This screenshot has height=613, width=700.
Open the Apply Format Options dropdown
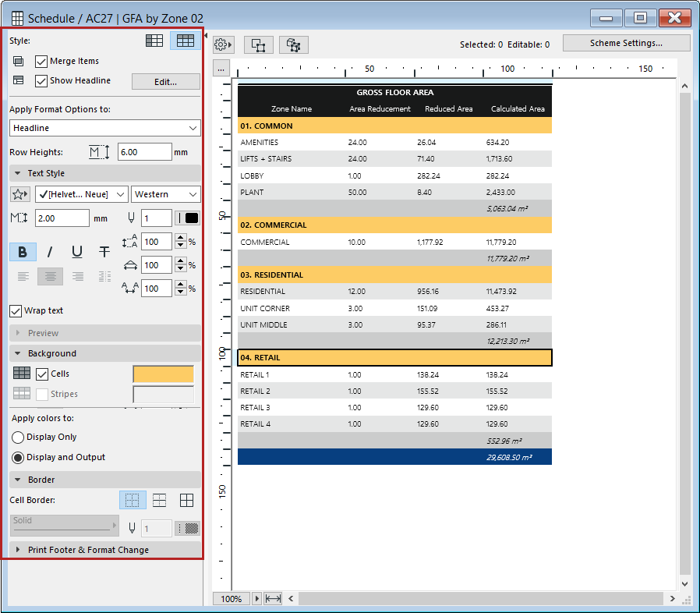click(105, 128)
